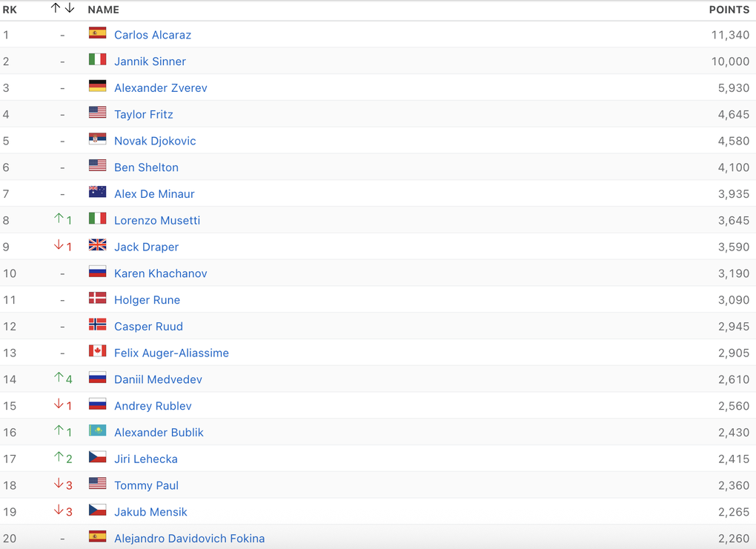Open Jannik Sinner's player profile
Image resolution: width=756 pixels, height=549 pixels.
coord(150,61)
